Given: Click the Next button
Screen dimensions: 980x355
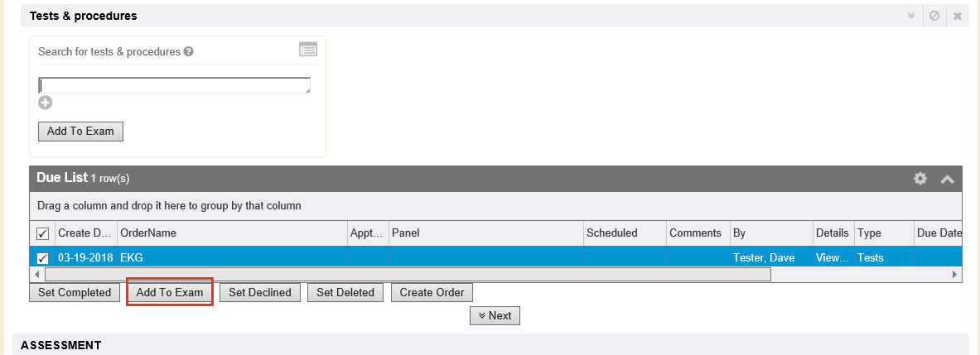Looking at the screenshot, I should tap(495, 315).
